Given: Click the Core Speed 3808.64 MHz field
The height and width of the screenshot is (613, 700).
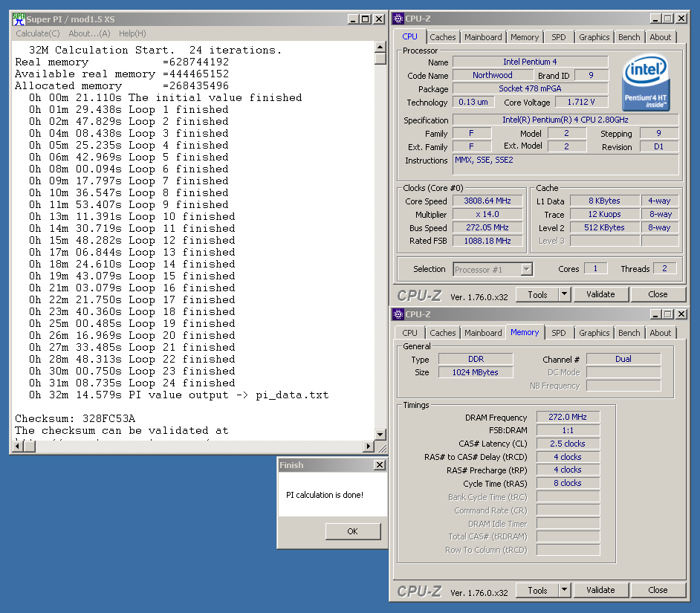Looking at the screenshot, I should point(487,201).
